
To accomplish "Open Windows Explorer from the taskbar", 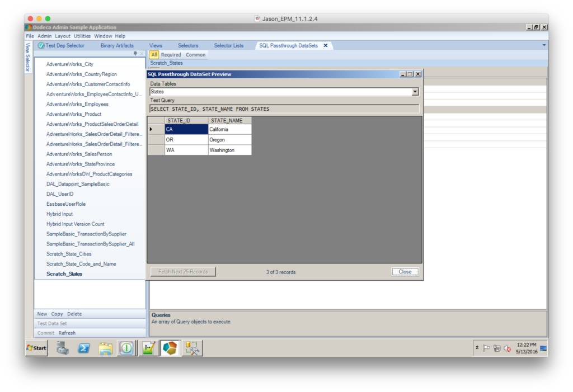I will click(x=106, y=348).
